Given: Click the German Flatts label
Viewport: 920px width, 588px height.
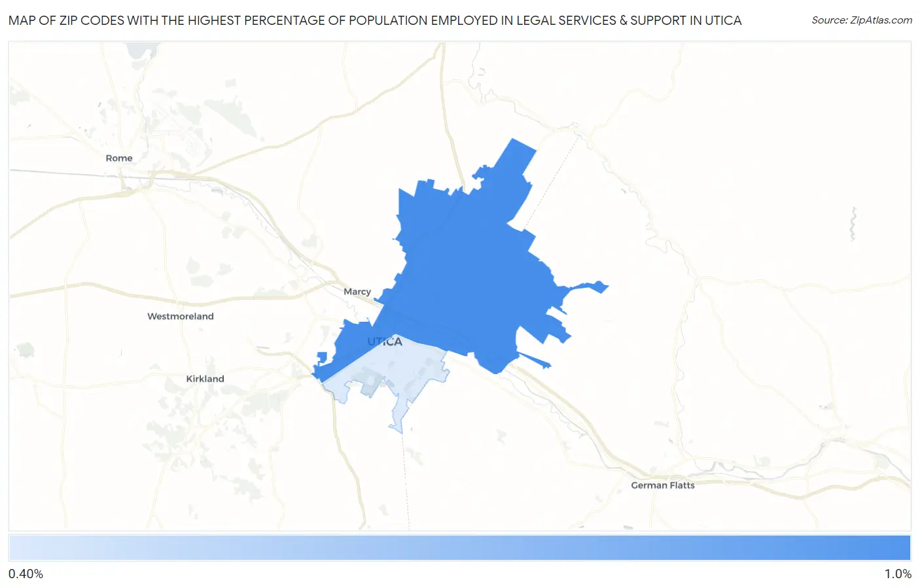Looking at the screenshot, I should [x=663, y=485].
